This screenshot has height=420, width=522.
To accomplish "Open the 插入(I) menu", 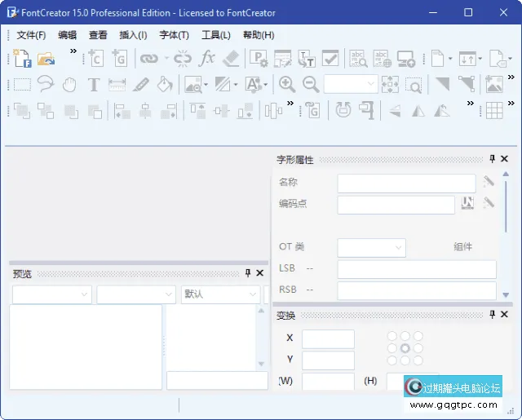I will [133, 35].
